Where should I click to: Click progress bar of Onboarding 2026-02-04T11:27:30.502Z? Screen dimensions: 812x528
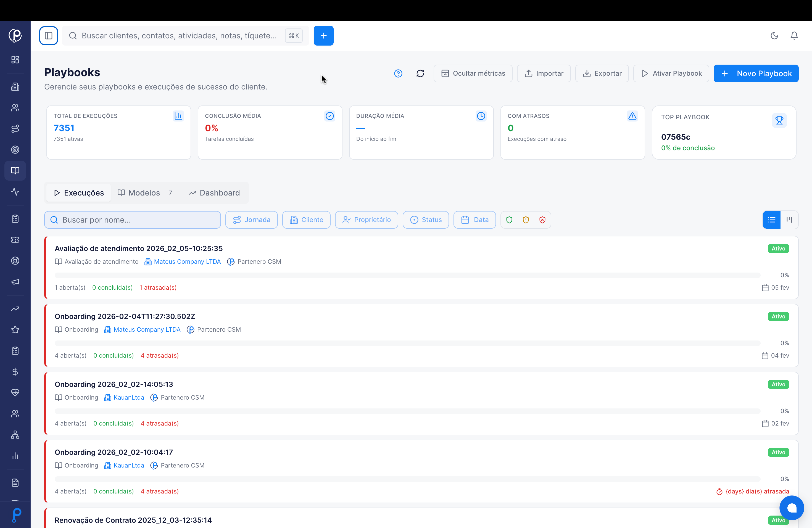[x=407, y=343]
